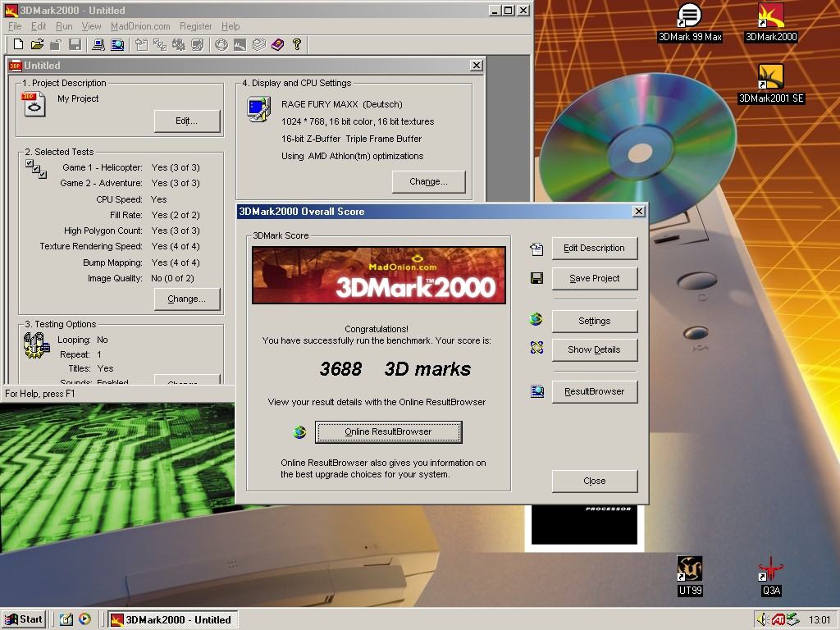Click the Select Tests checkboxes toolbar icon

tap(160, 44)
